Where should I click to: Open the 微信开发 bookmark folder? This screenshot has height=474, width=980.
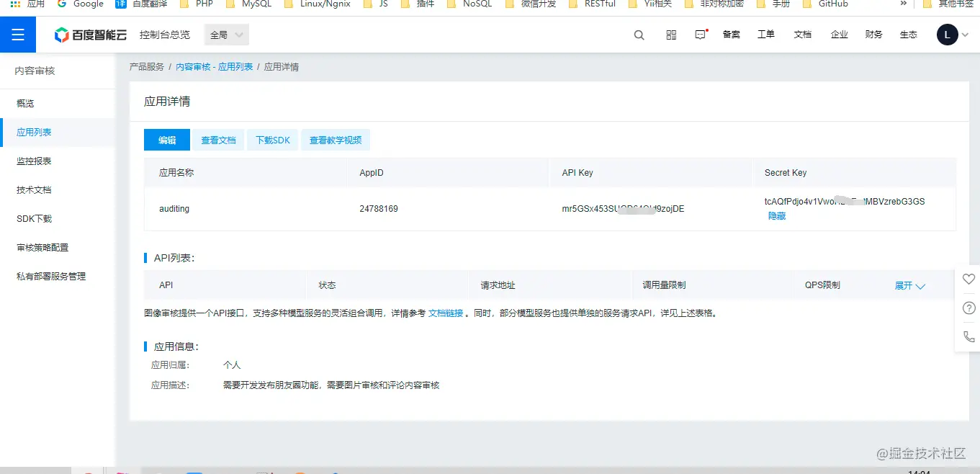(x=531, y=4)
